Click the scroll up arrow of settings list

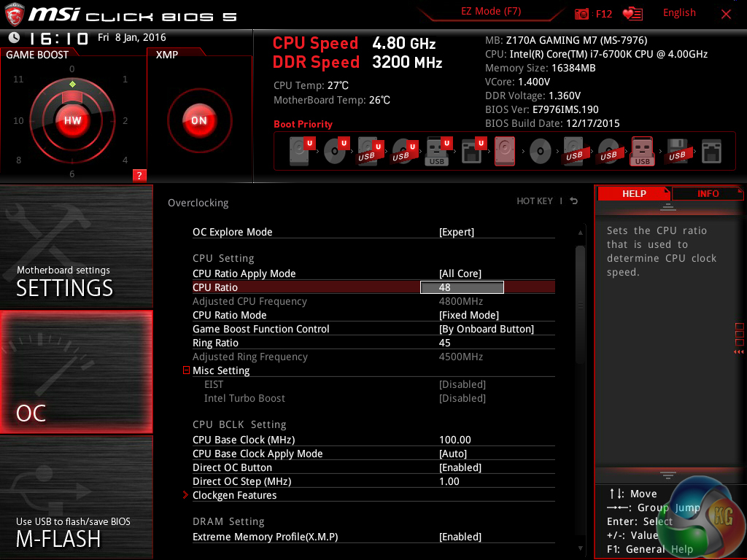click(580, 233)
